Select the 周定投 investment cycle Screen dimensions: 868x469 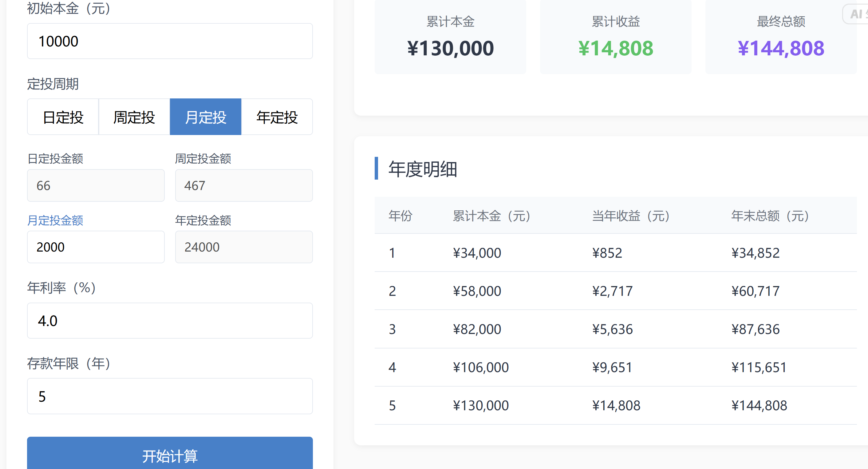[134, 117]
